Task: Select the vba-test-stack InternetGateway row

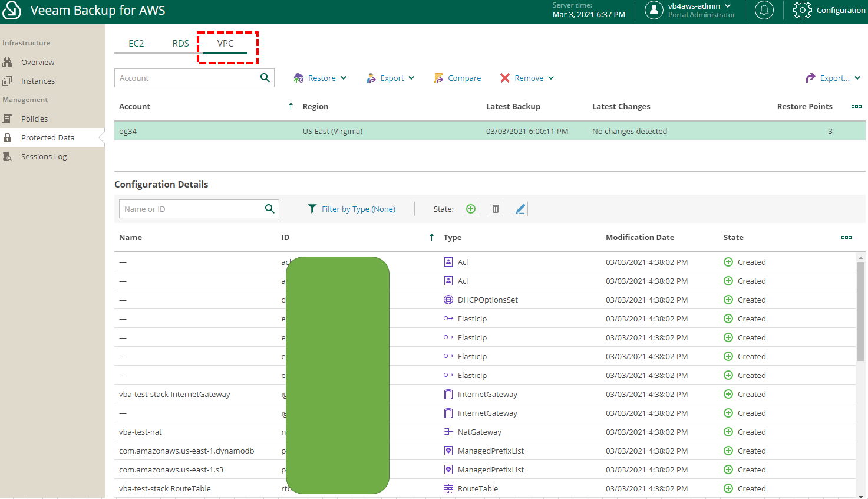Action: (x=485, y=394)
